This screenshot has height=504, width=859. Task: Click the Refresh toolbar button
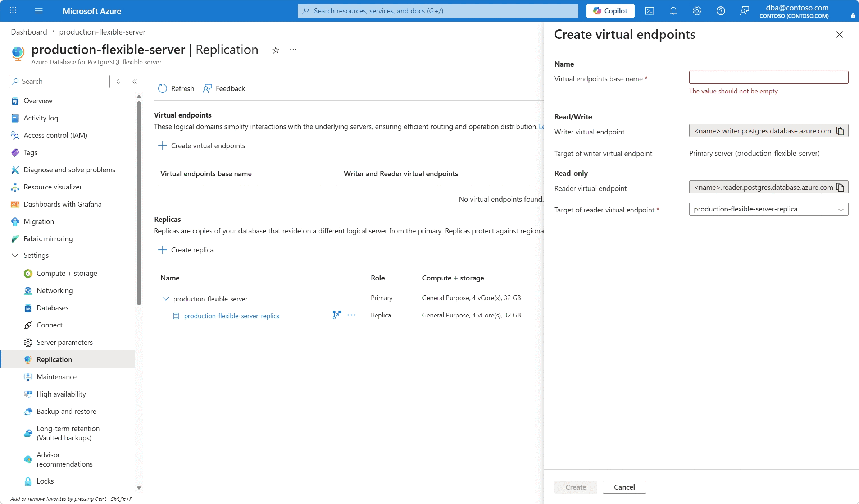(x=176, y=88)
